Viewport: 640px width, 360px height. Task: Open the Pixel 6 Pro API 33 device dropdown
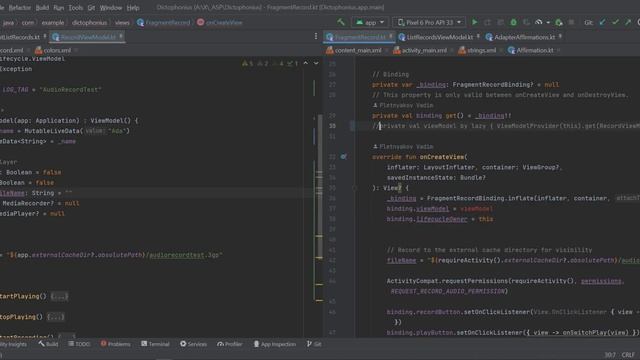(x=429, y=22)
